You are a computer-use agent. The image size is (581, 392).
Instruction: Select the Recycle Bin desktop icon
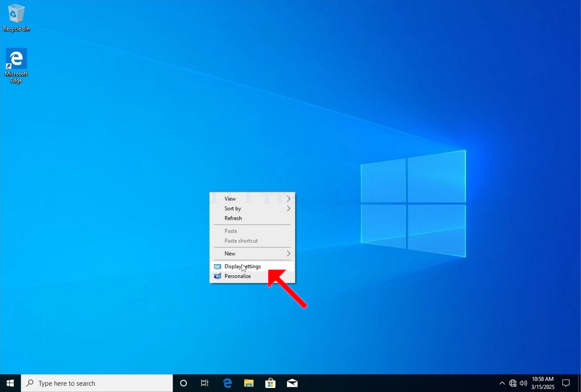point(16,18)
